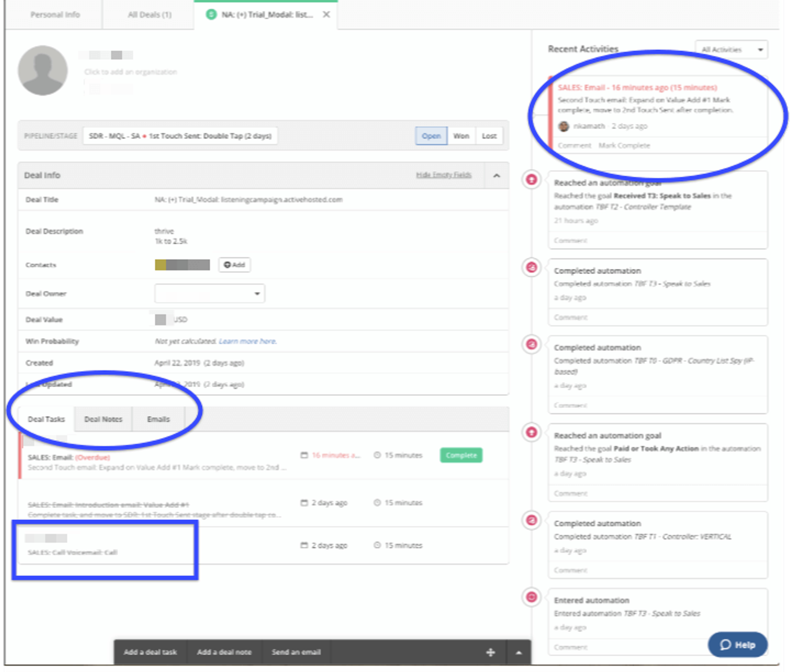Click the green Complete button
The height and width of the screenshot is (672, 794).
(x=461, y=455)
